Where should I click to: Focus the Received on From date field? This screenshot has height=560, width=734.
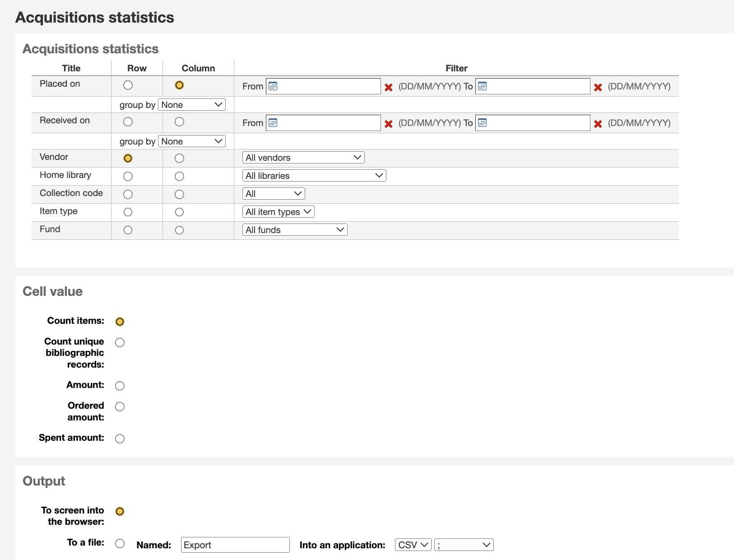click(323, 123)
